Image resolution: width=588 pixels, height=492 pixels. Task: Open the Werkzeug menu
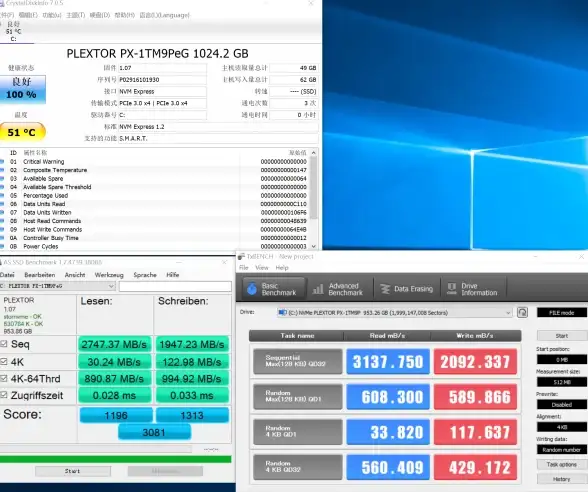[109, 275]
